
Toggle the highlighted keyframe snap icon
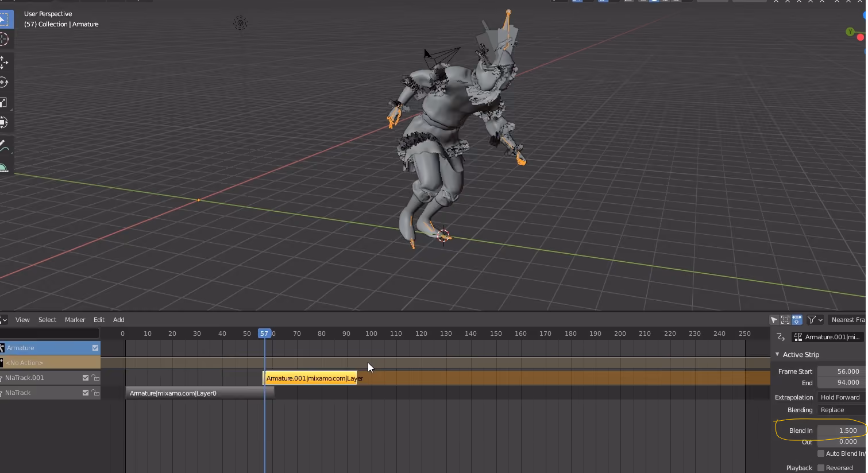(797, 320)
